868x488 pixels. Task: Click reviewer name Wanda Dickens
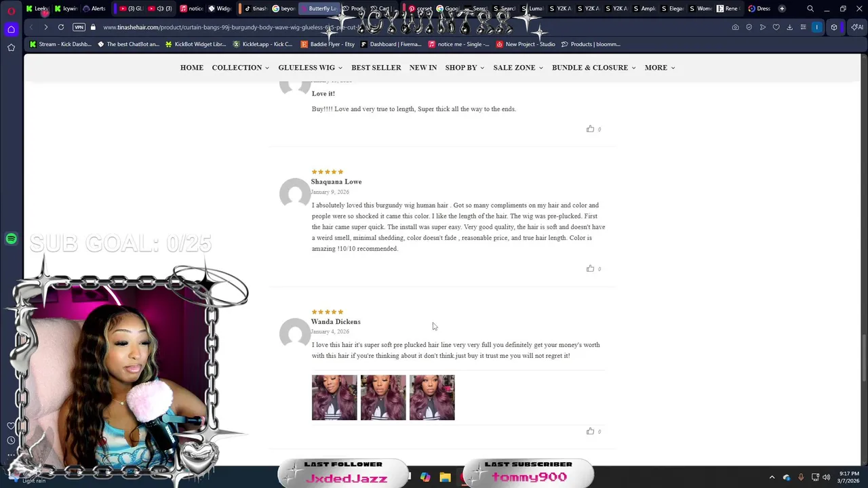336,322
